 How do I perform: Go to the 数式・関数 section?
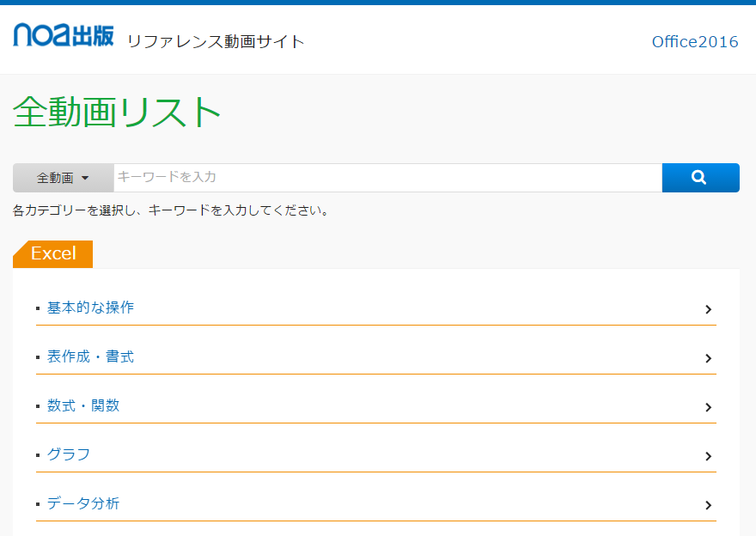click(83, 405)
